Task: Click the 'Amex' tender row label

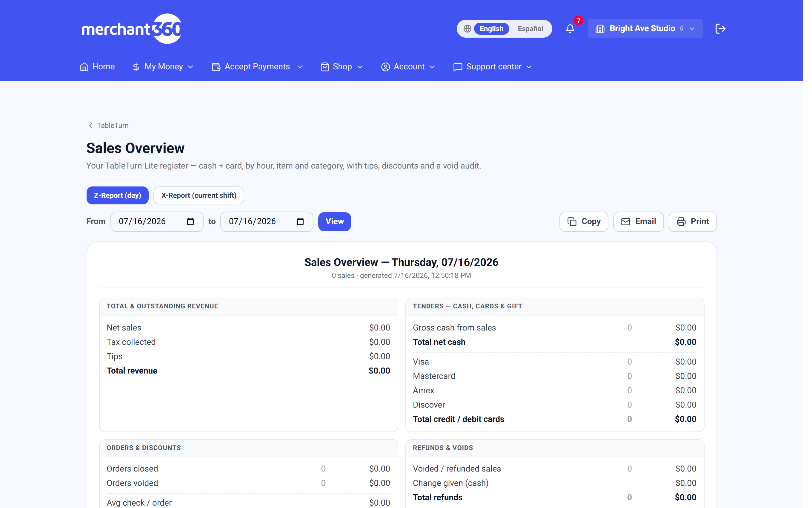Action: (423, 391)
